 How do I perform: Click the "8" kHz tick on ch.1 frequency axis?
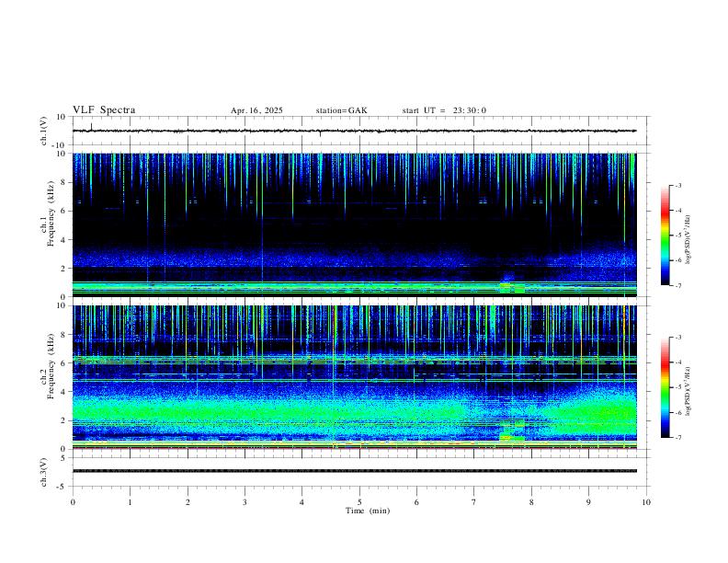(x=63, y=182)
